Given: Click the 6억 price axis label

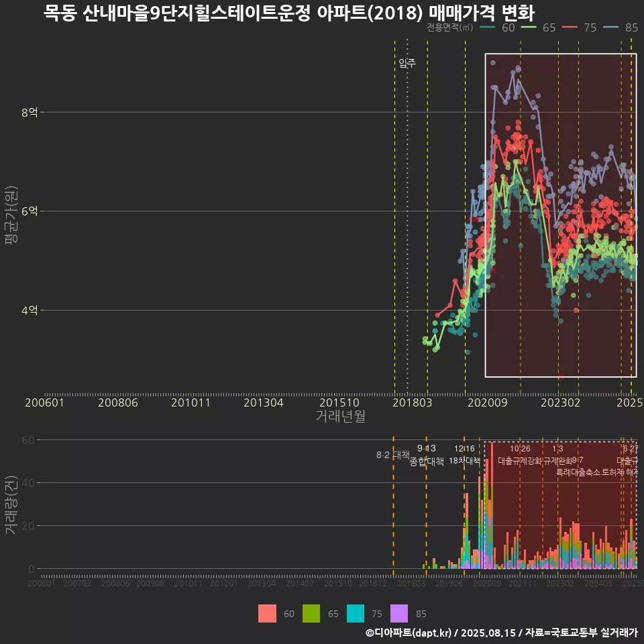Looking at the screenshot, I should 30,211.
